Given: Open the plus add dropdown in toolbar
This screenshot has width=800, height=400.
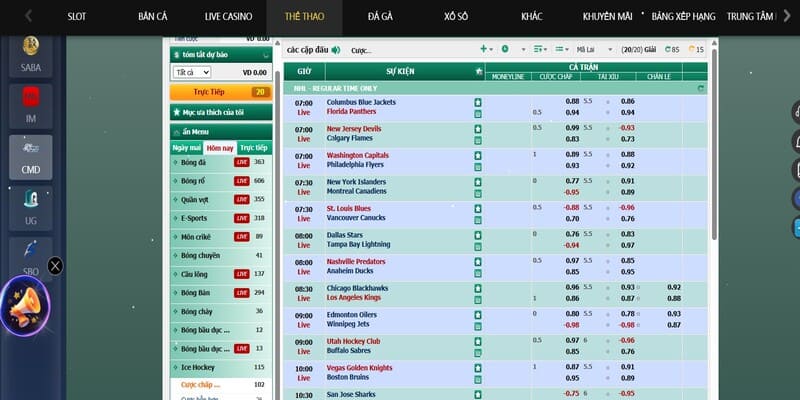Looking at the screenshot, I should coord(486,49).
